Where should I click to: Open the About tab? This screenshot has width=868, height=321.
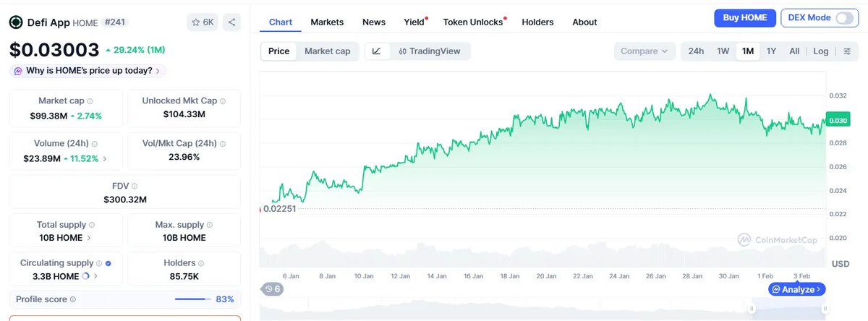[x=584, y=22]
